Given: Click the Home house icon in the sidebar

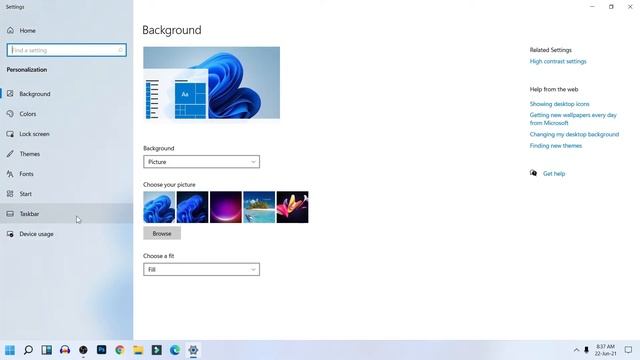Looking at the screenshot, I should 10,30.
